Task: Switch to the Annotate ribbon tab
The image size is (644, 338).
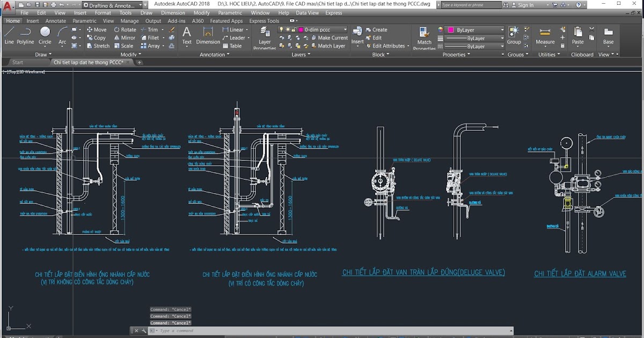Action: 55,20
